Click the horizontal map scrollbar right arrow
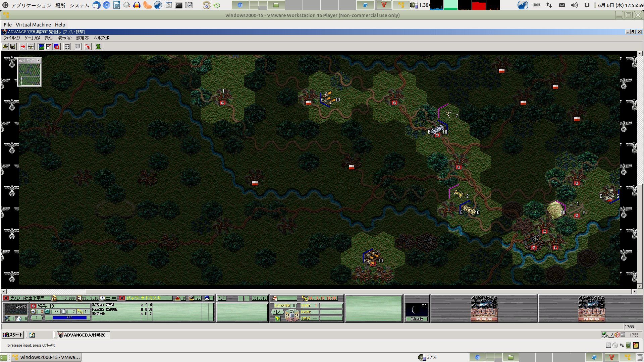The height and width of the screenshot is (362, 644). 634,292
